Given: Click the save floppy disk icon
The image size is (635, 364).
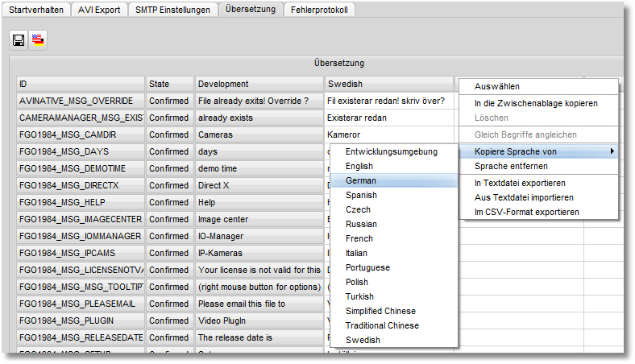Looking at the screenshot, I should (19, 39).
